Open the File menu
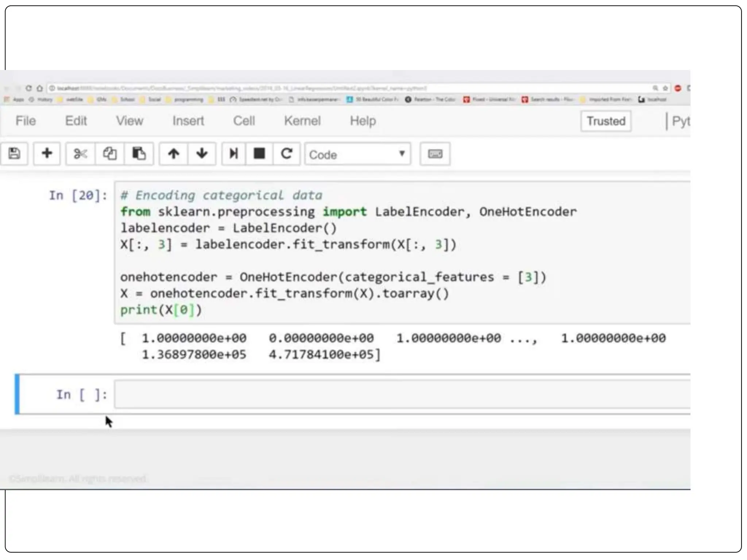The height and width of the screenshot is (560, 747). [26, 121]
